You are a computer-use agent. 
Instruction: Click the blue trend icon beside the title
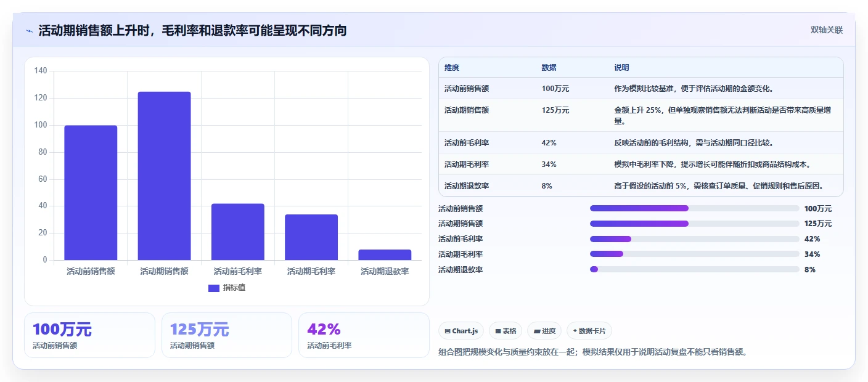click(30, 31)
